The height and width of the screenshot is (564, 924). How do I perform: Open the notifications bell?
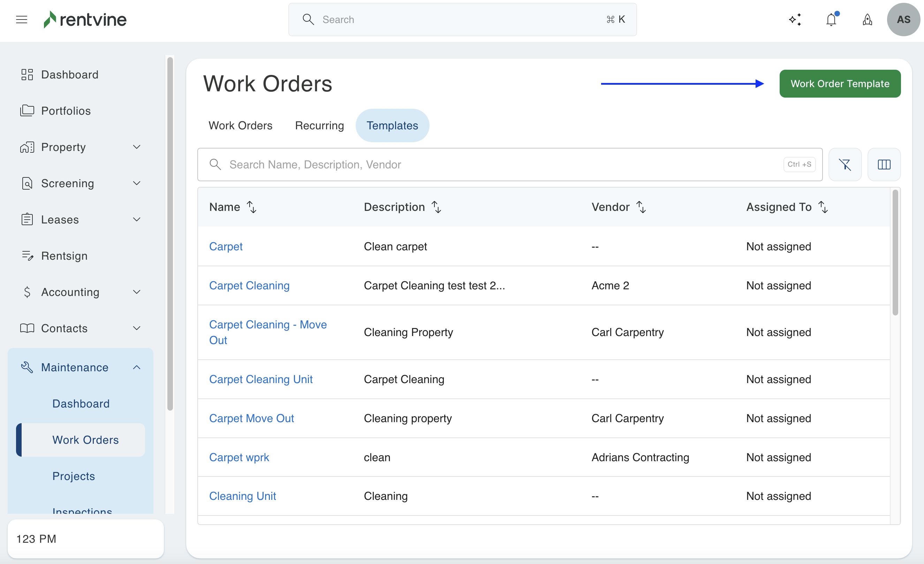click(831, 20)
